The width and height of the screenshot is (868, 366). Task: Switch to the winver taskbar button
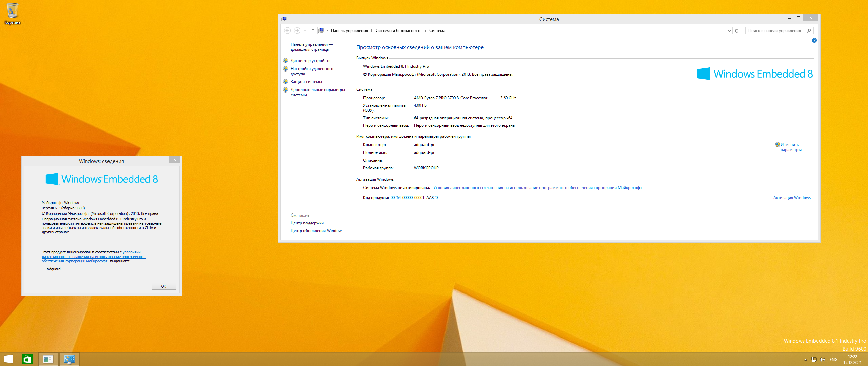(x=48, y=359)
